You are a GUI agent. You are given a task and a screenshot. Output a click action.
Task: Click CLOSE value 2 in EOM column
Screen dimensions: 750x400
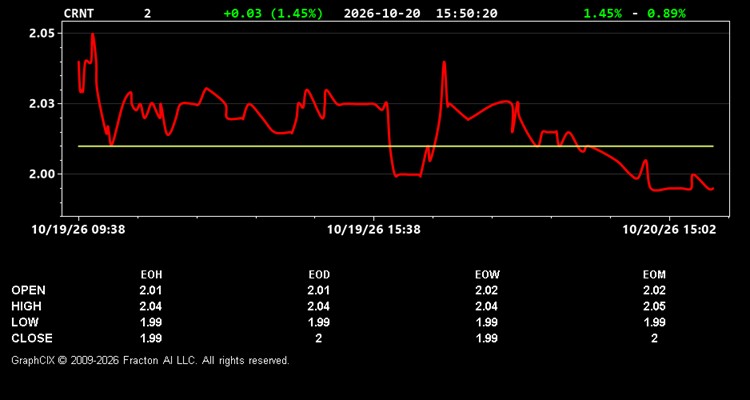[654, 338]
